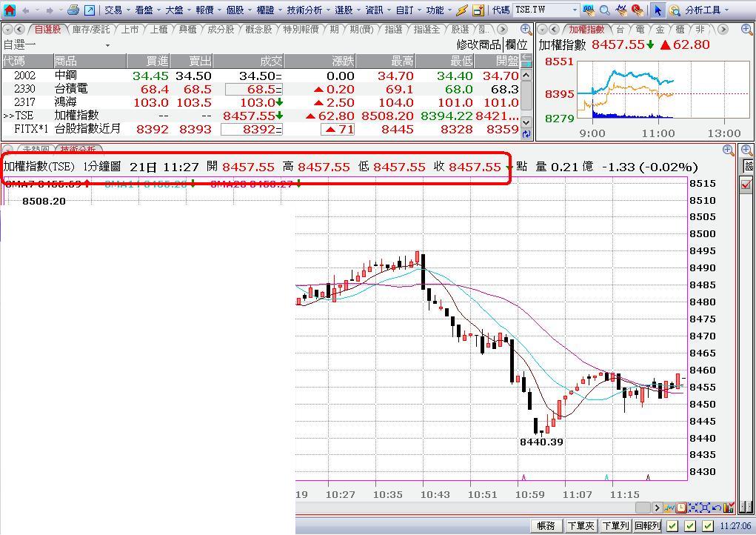Image resolution: width=756 pixels, height=535 pixels.
Task: Switch to the 庫存/委託 tab
Action: [91, 30]
